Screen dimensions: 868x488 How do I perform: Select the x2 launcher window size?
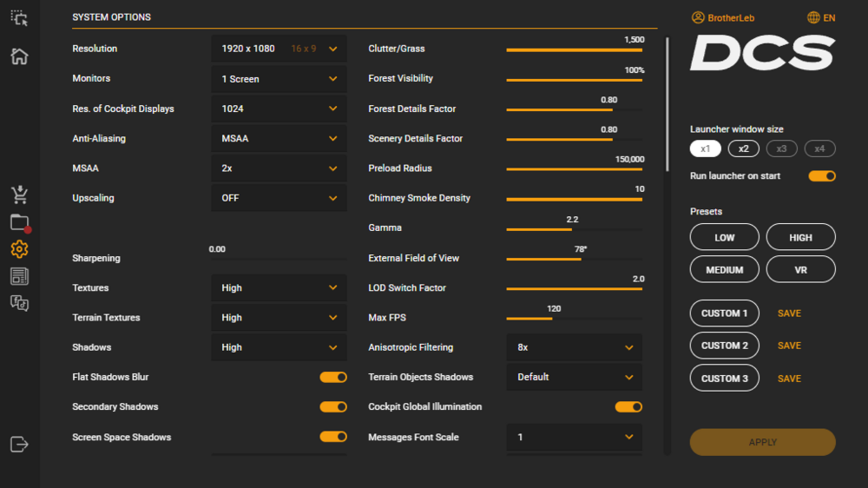pyautogui.click(x=744, y=148)
